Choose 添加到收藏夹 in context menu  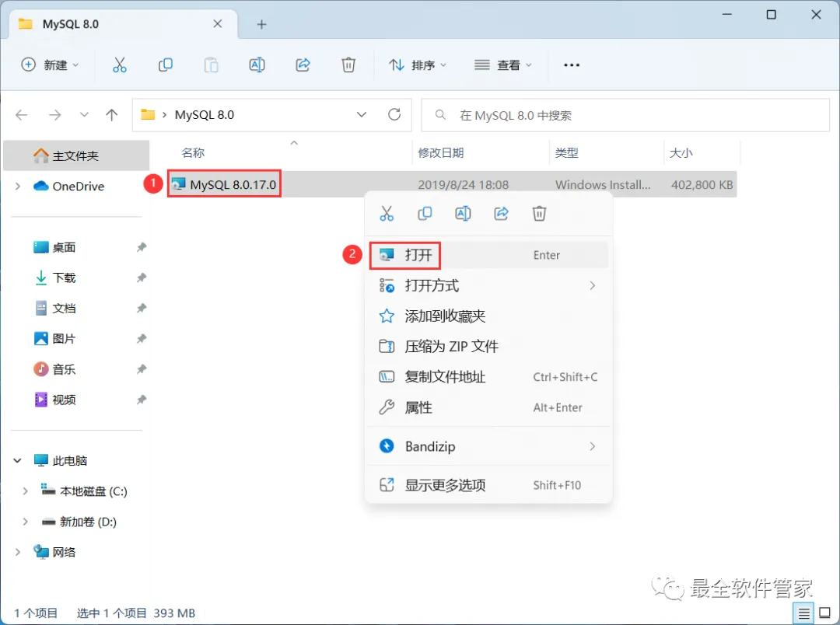[x=488, y=316]
